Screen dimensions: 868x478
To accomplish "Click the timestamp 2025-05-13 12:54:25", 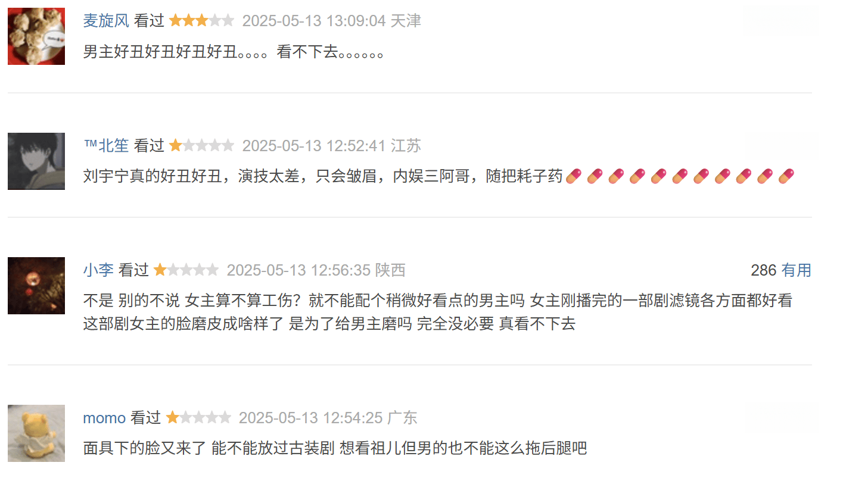I will point(310,418).
